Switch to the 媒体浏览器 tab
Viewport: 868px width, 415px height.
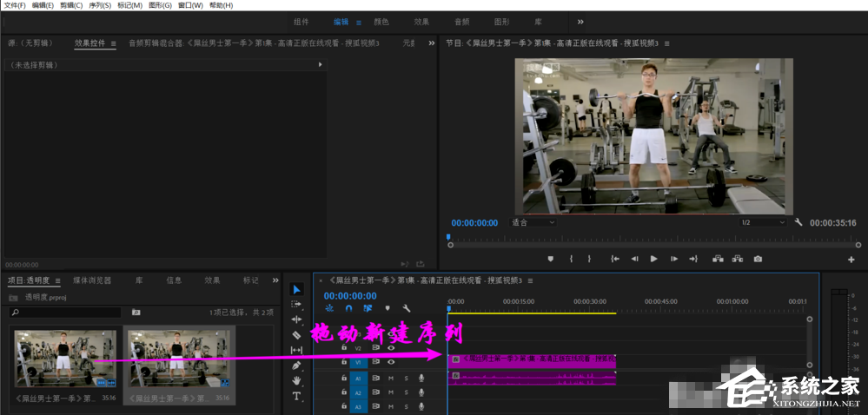click(x=92, y=280)
